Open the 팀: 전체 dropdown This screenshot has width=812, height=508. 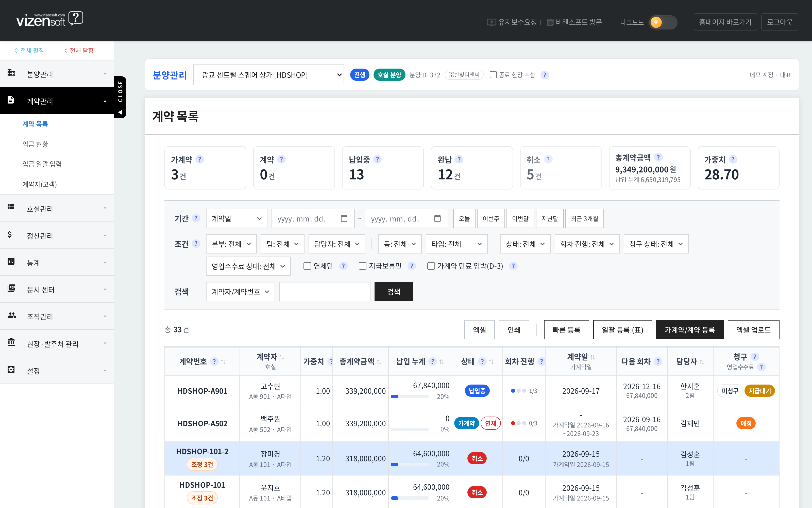[282, 244]
